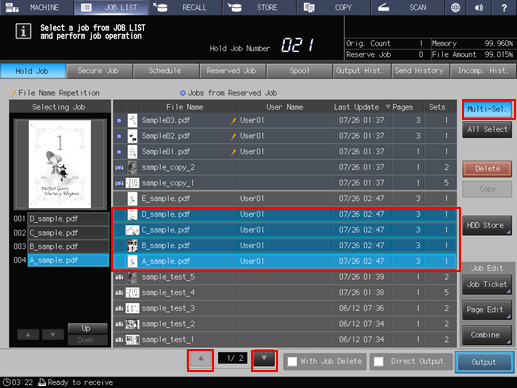Enable the With Job Delete checkbox

pyautogui.click(x=292, y=362)
